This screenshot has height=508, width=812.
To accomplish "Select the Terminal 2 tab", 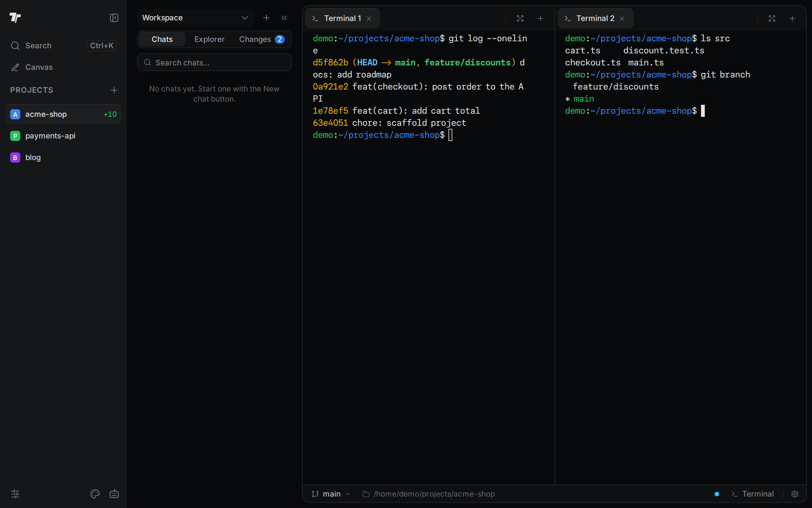I will pos(595,18).
